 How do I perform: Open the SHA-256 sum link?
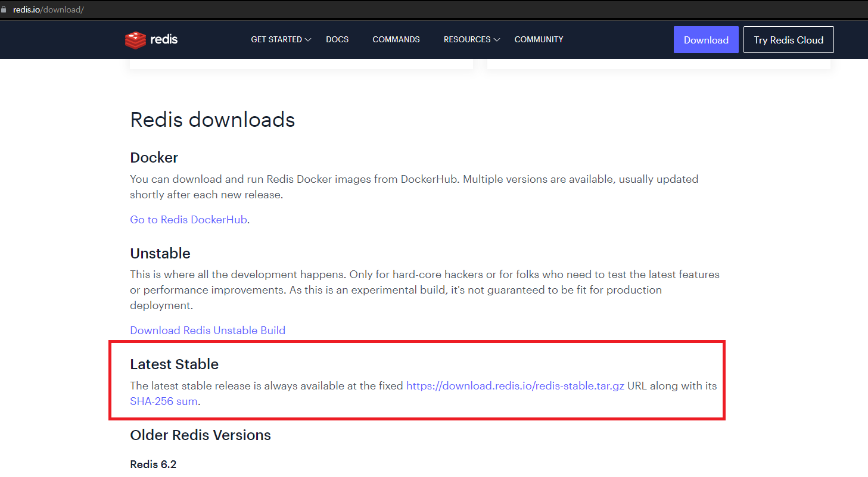coord(164,401)
